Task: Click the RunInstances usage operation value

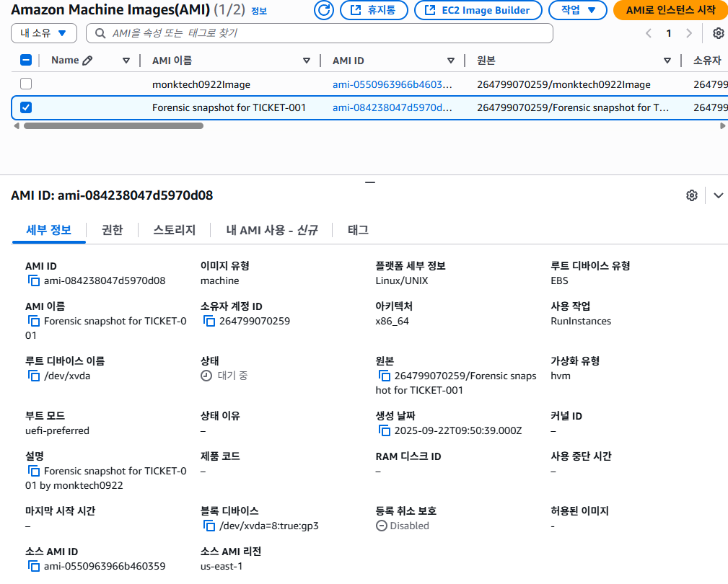Action: pos(581,321)
